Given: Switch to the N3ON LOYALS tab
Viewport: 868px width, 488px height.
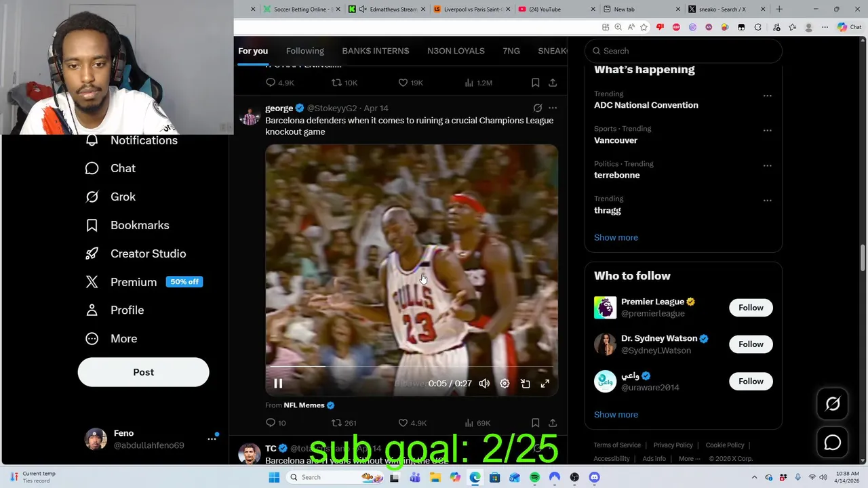Looking at the screenshot, I should [x=456, y=51].
